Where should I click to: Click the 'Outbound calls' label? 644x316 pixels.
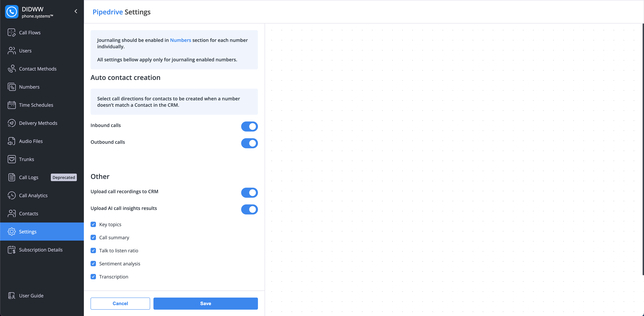(108, 142)
